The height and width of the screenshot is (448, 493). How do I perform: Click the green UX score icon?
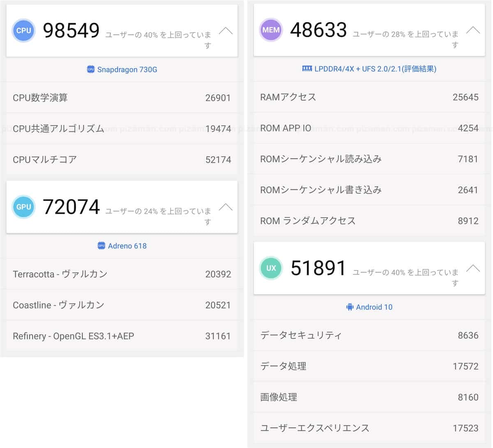271,268
